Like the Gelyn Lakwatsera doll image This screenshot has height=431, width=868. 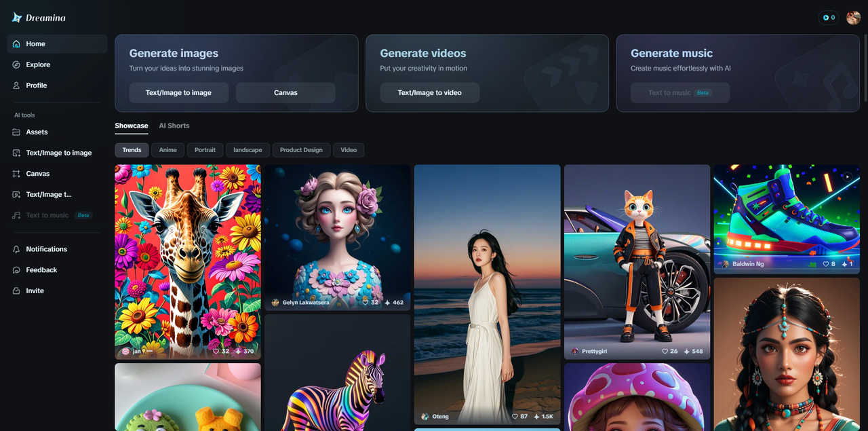tap(366, 303)
